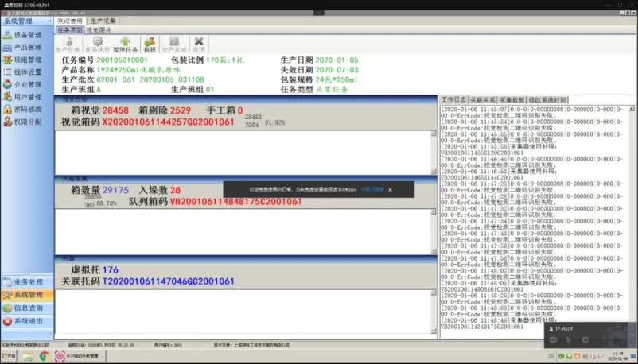Open 产品管理 in the left sidebar
This screenshot has height=364, width=638.
pyautogui.click(x=27, y=47)
